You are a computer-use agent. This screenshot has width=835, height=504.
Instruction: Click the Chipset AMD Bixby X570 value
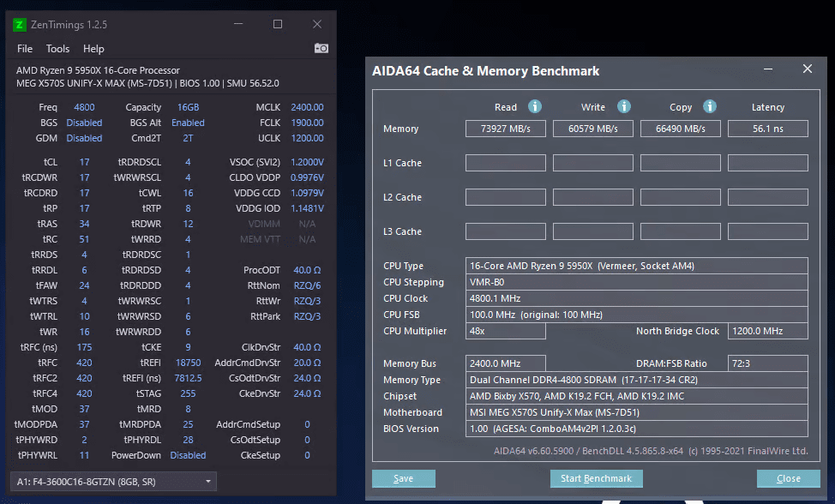coord(636,396)
